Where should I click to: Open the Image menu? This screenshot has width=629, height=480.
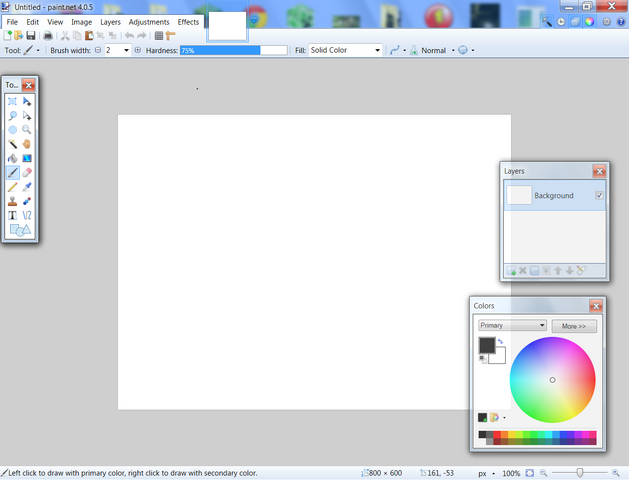tap(81, 22)
